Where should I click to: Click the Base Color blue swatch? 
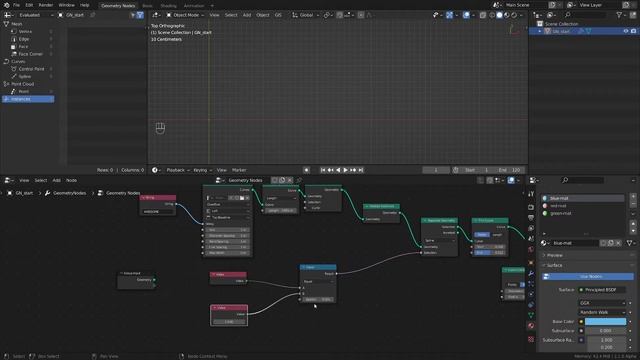606,322
